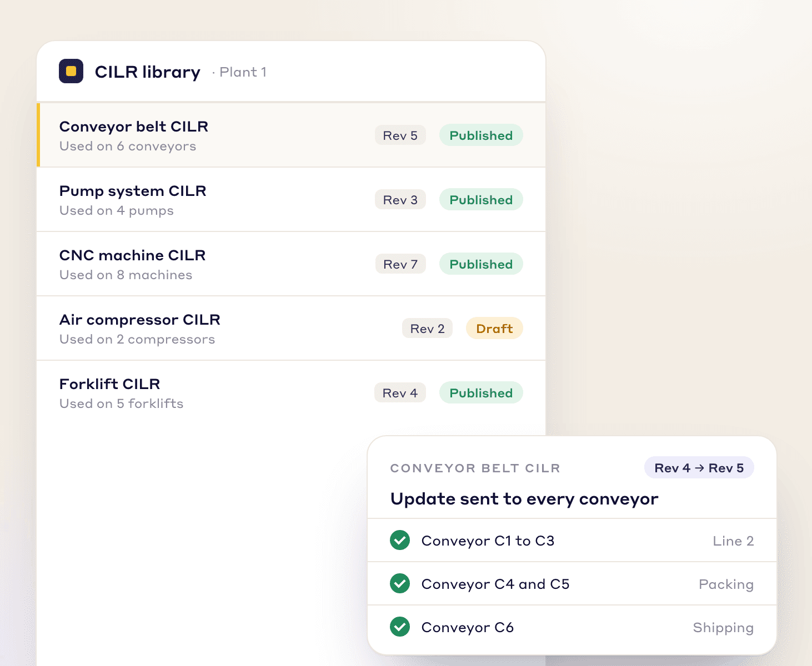This screenshot has height=666, width=812.
Task: Click the Rev 4 badge on Forklift CILR
Action: [400, 393]
